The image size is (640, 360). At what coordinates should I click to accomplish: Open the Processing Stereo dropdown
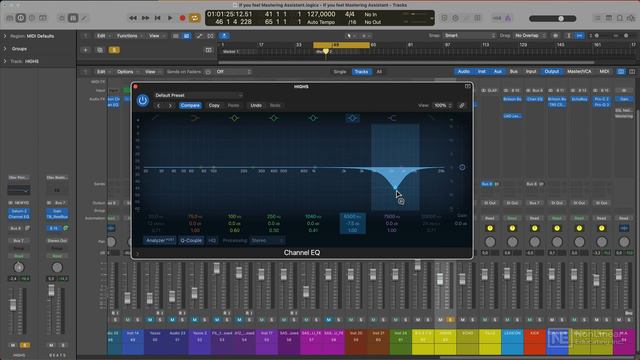click(x=267, y=240)
